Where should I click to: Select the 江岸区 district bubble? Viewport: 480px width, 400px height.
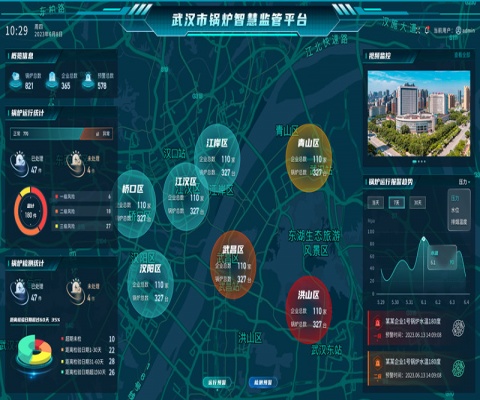(217, 157)
